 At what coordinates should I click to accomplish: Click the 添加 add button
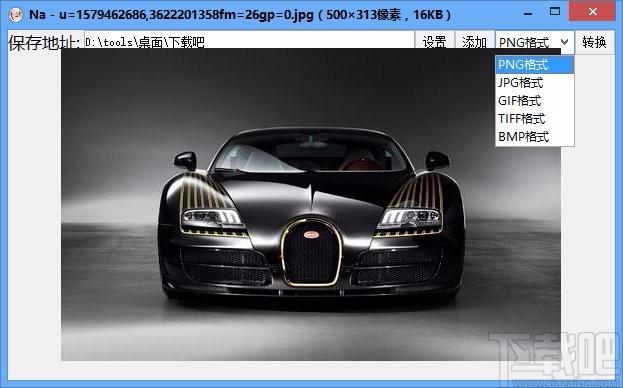tap(474, 41)
